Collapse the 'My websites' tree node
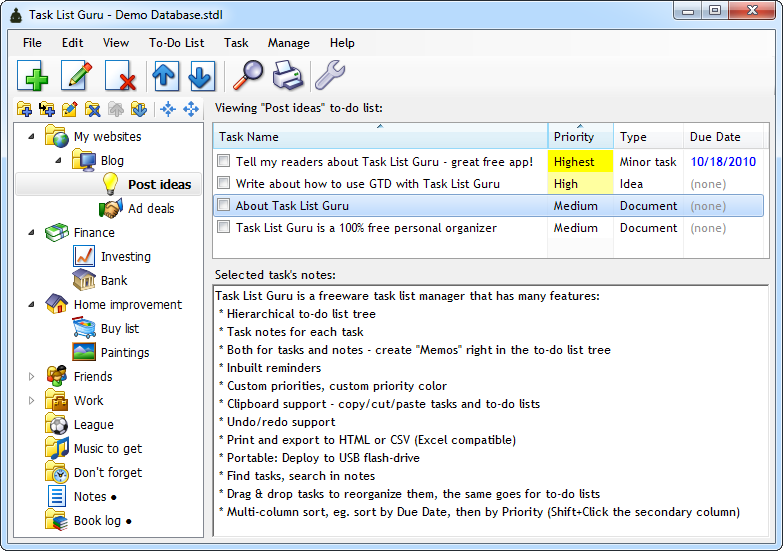 (32, 137)
